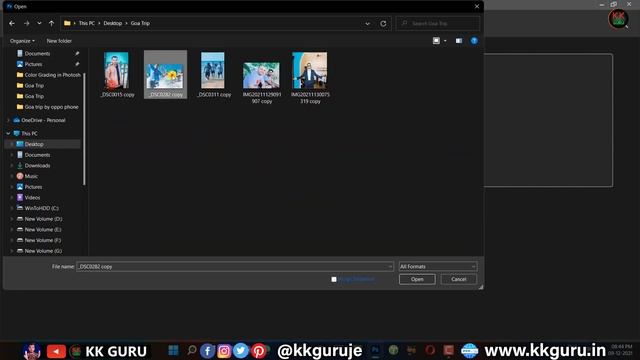Expand the Downloads tree node
The height and width of the screenshot is (360, 640).
11,165
